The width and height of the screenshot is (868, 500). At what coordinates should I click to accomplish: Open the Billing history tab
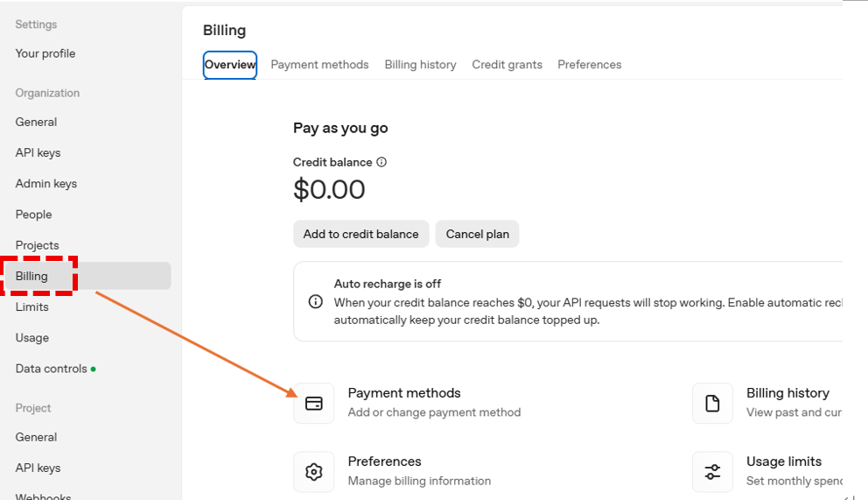[420, 65]
